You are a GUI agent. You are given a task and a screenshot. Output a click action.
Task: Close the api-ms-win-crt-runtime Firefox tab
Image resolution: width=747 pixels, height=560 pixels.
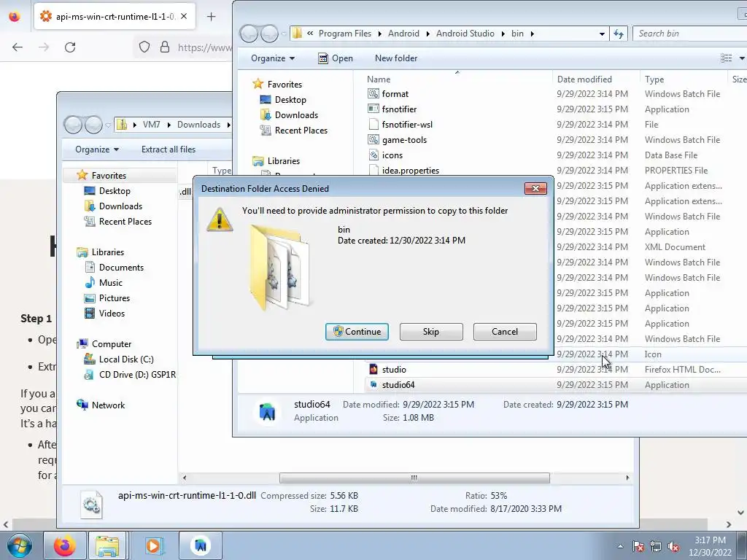(184, 16)
